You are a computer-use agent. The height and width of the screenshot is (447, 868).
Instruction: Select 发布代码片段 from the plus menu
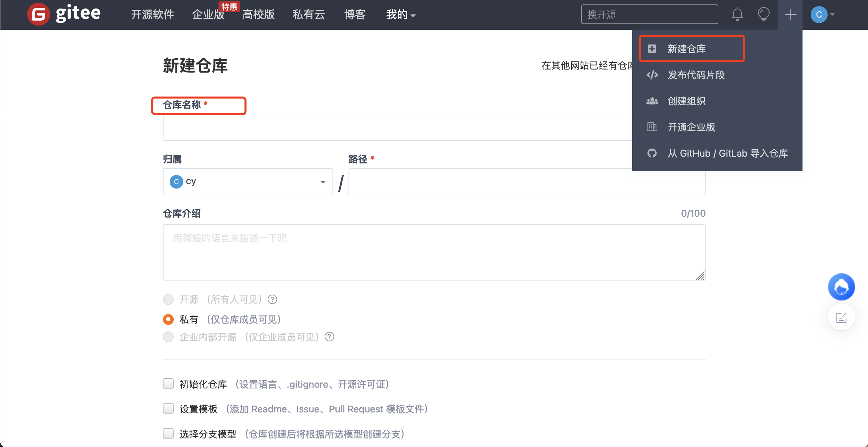click(696, 75)
